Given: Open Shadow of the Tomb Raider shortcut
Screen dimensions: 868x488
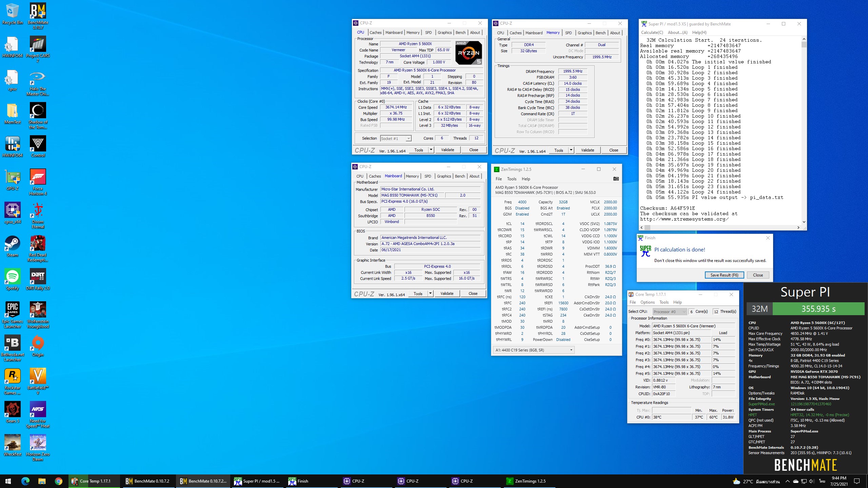Looking at the screenshot, I should tap(38, 116).
